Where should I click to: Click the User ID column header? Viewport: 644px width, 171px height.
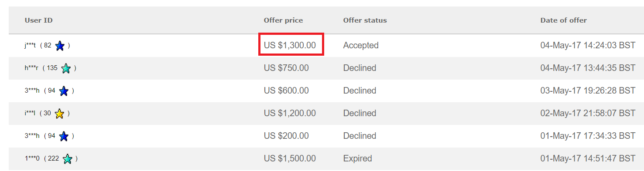(x=39, y=20)
